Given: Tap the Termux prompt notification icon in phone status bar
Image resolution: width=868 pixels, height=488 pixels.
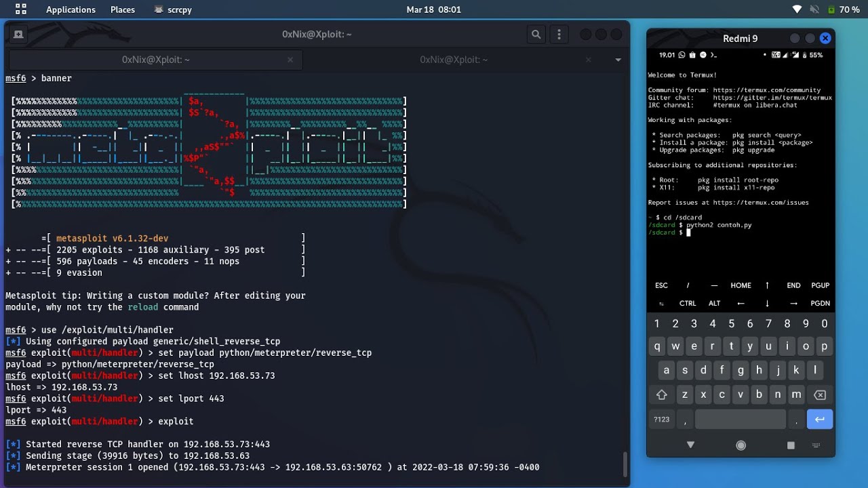Looking at the screenshot, I should pos(713,55).
